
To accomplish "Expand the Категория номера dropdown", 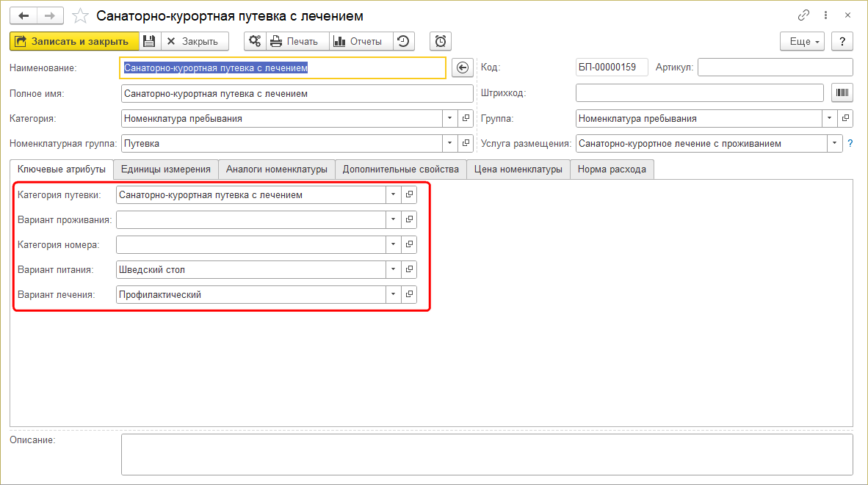I will pos(393,244).
